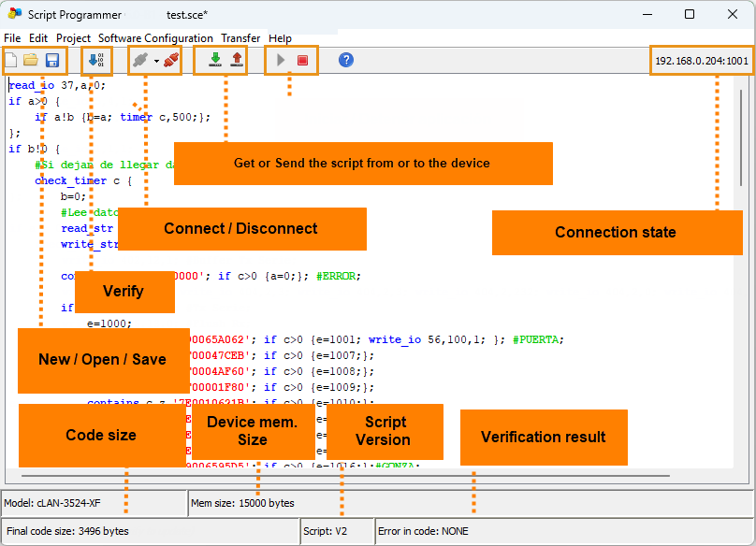Open the Software Configuration menu
This screenshot has width=756, height=546.
coord(155,38)
